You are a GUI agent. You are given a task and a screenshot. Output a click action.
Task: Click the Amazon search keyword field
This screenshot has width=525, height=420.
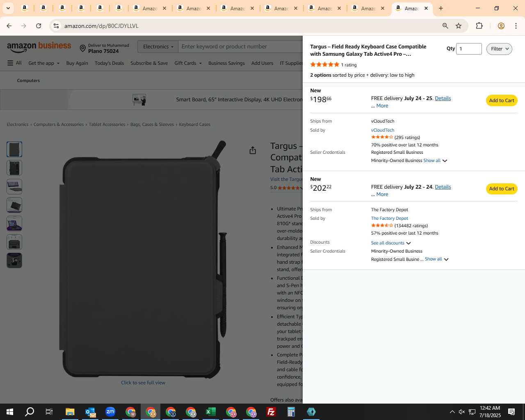240,47
